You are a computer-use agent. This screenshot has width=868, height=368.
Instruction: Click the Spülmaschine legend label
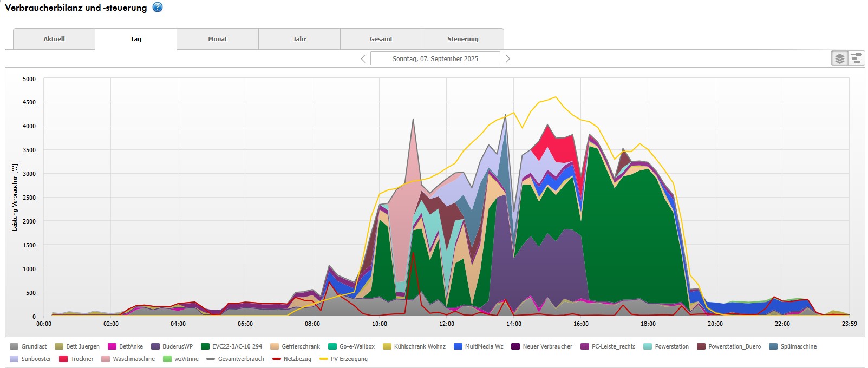(798, 346)
